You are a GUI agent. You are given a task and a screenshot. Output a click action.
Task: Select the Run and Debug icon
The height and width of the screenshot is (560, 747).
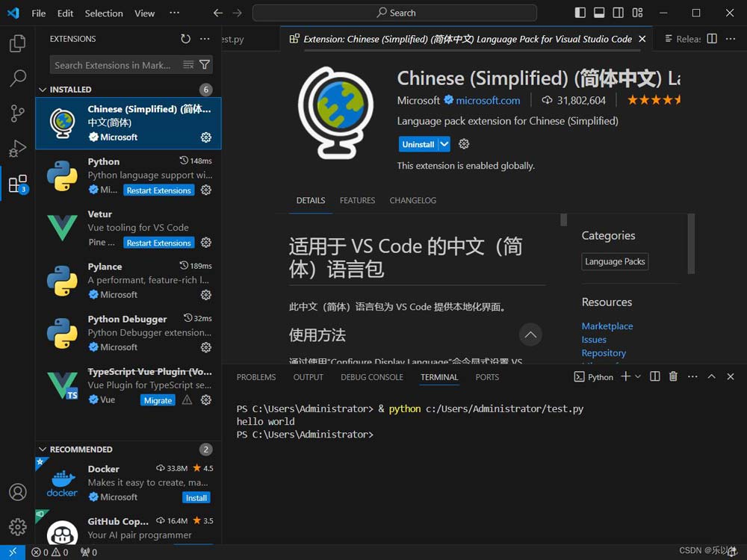click(x=16, y=149)
